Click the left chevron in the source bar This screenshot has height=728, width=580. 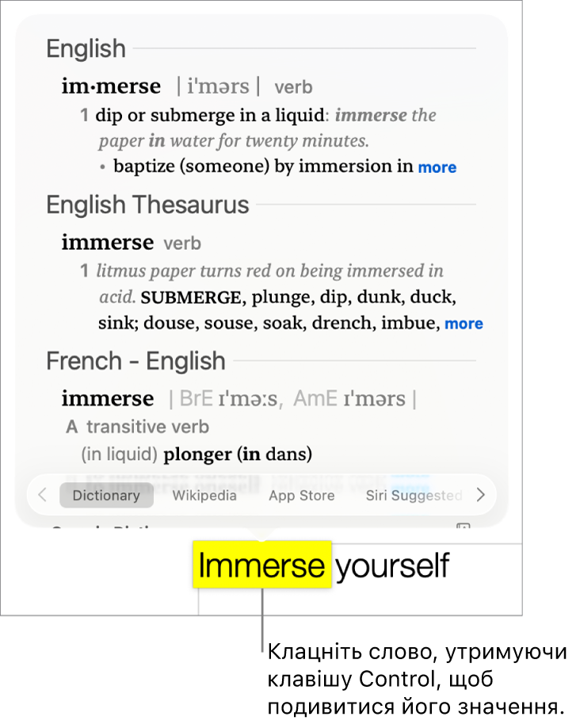(43, 496)
